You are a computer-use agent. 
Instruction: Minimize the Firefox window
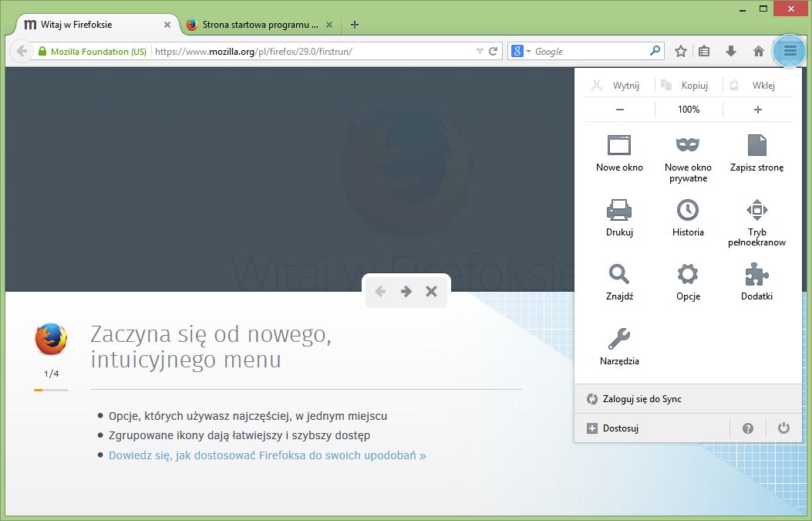point(742,8)
